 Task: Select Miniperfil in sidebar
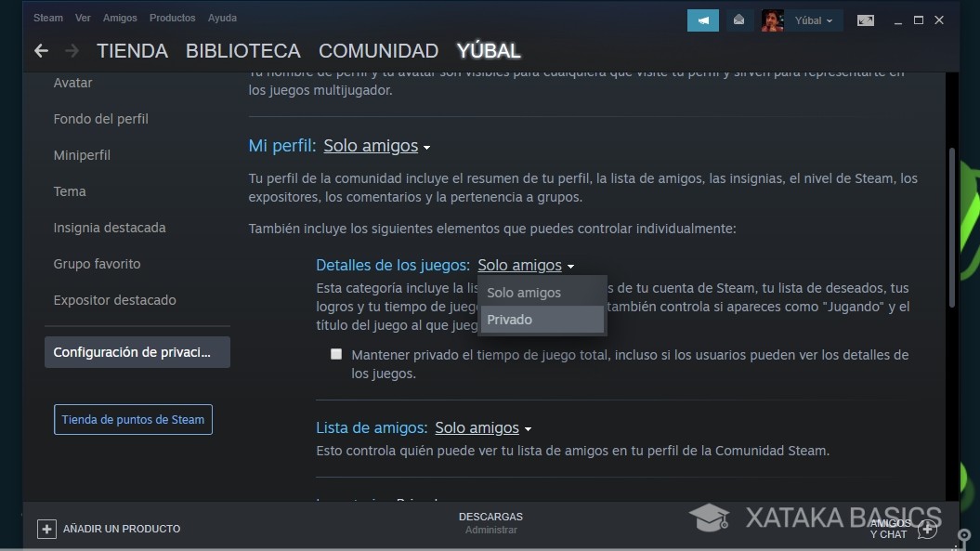pyautogui.click(x=82, y=155)
